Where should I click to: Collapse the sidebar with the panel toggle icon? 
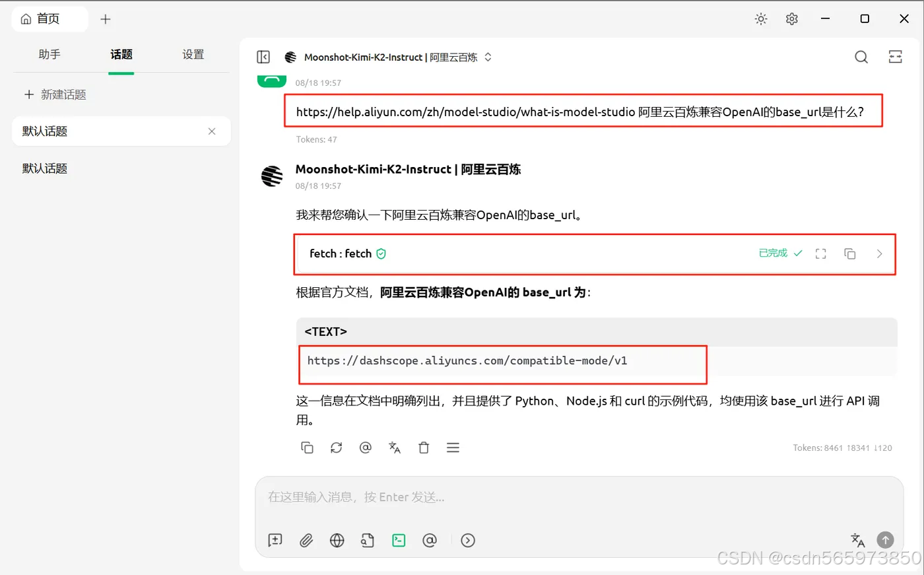click(x=263, y=57)
